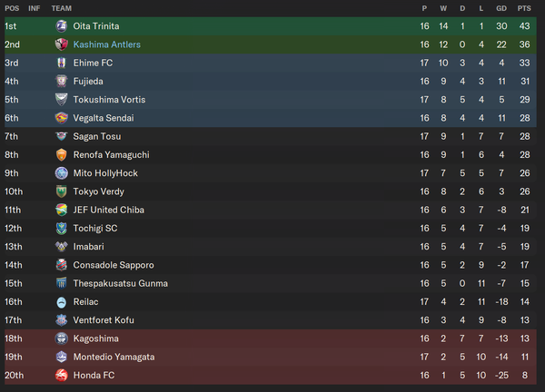This screenshot has width=545, height=392.
Task: Click the Reilac round badge
Action: point(62,302)
